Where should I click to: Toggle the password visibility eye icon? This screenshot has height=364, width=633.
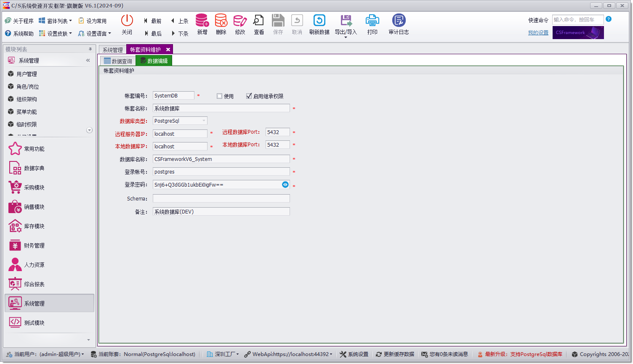click(285, 185)
